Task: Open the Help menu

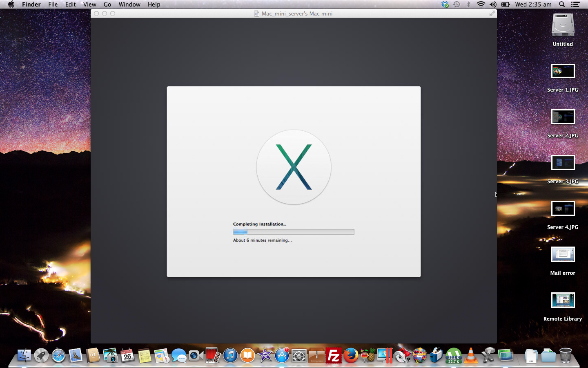Action: tap(154, 4)
